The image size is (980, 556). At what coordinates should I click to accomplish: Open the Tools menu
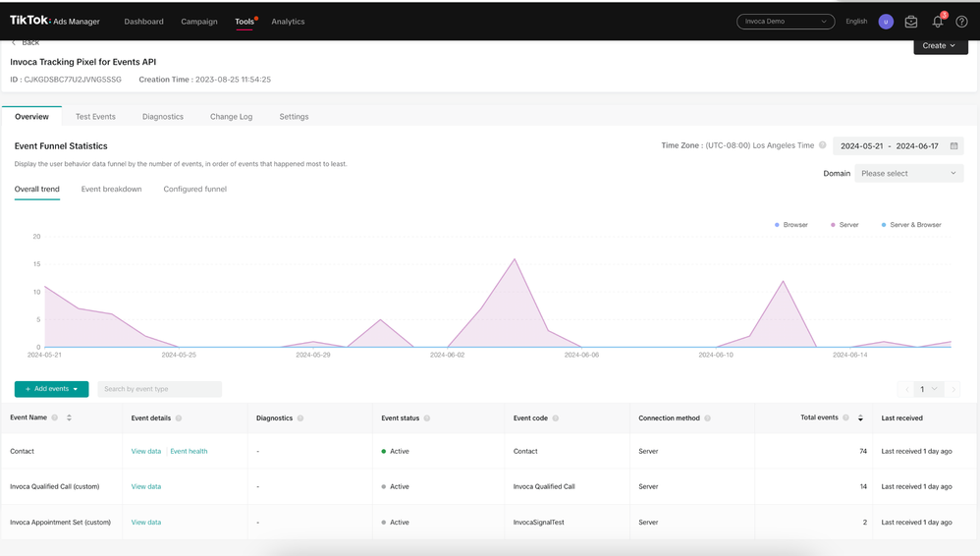pos(245,22)
